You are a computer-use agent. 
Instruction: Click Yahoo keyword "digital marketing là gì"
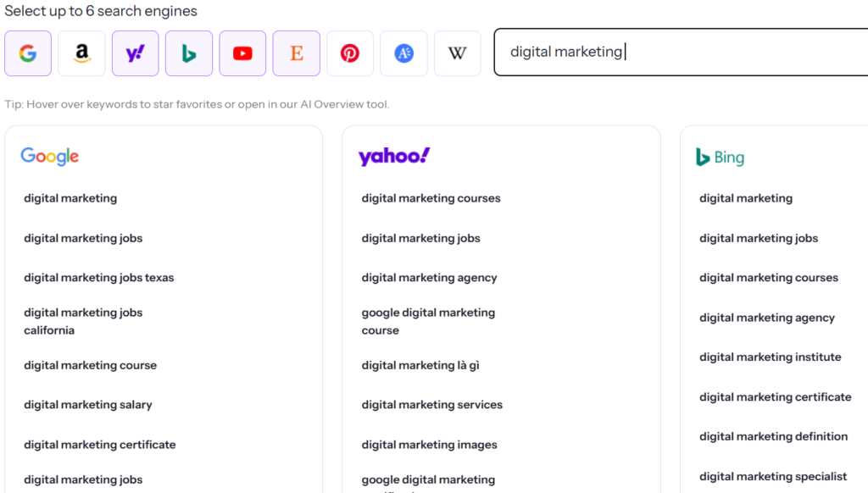coord(420,365)
